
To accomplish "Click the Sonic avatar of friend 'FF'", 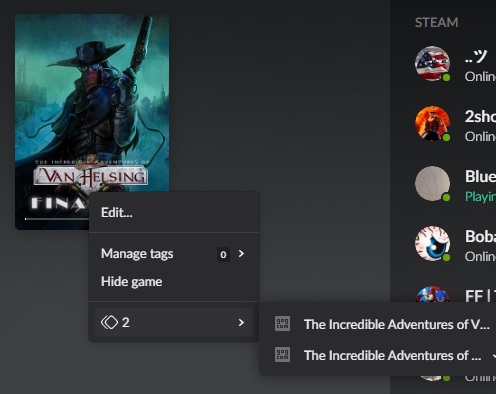I will pyautogui.click(x=432, y=294).
